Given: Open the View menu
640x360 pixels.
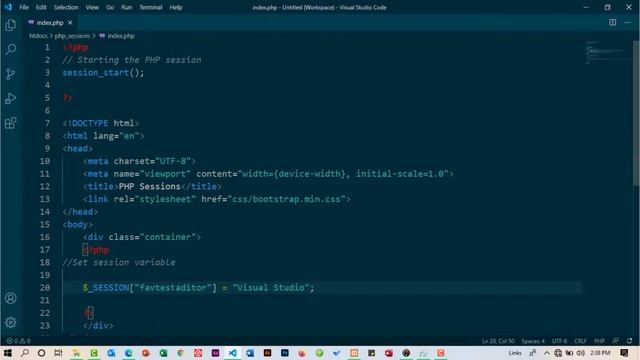Looking at the screenshot, I should (x=92, y=7).
